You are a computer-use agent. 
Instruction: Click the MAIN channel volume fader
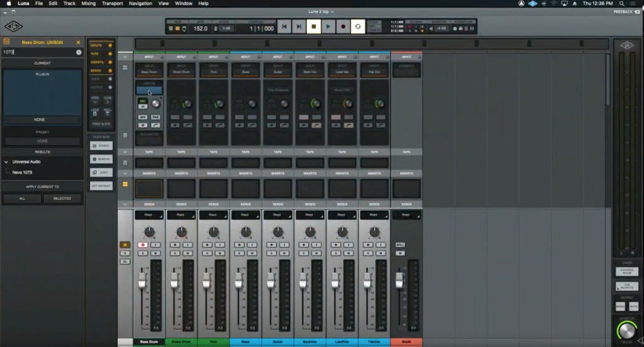tap(399, 280)
